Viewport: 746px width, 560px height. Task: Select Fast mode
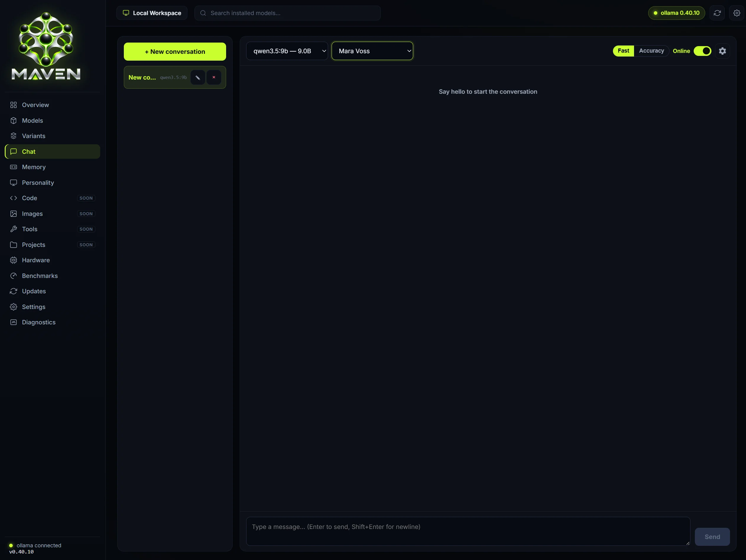pyautogui.click(x=623, y=51)
